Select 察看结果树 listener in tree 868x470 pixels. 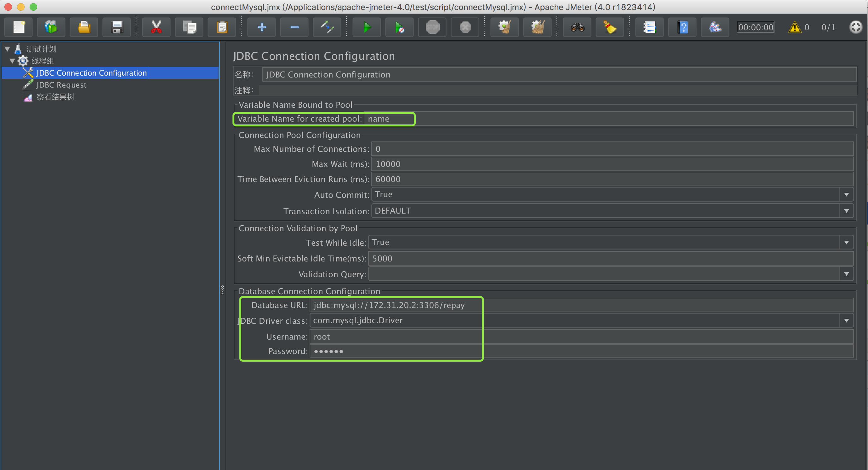pyautogui.click(x=55, y=97)
